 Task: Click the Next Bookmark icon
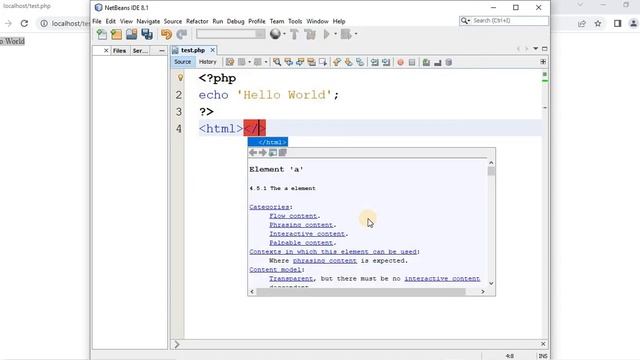point(348,62)
